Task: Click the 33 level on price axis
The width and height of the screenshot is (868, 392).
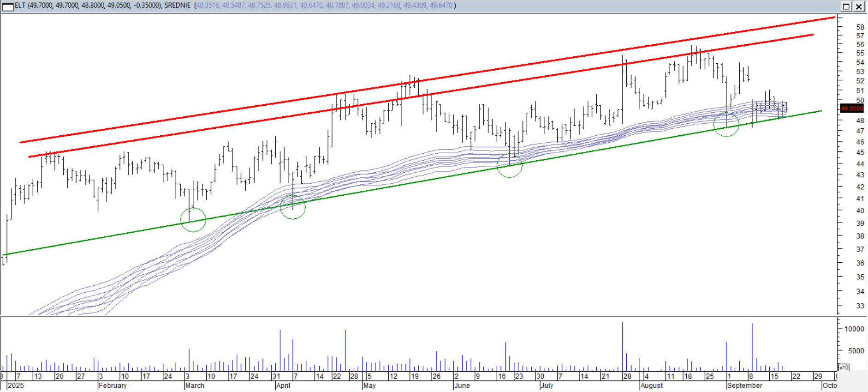Action: (x=860, y=306)
